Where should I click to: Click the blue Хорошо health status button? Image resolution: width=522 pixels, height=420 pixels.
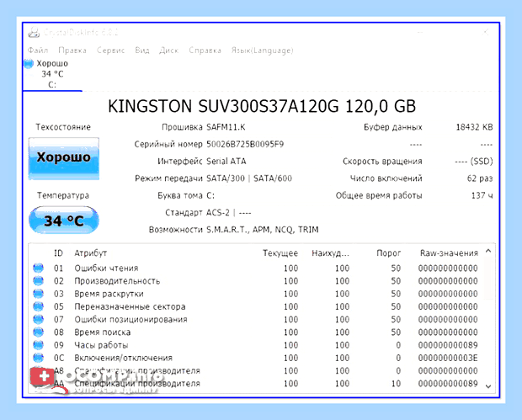click(x=64, y=158)
